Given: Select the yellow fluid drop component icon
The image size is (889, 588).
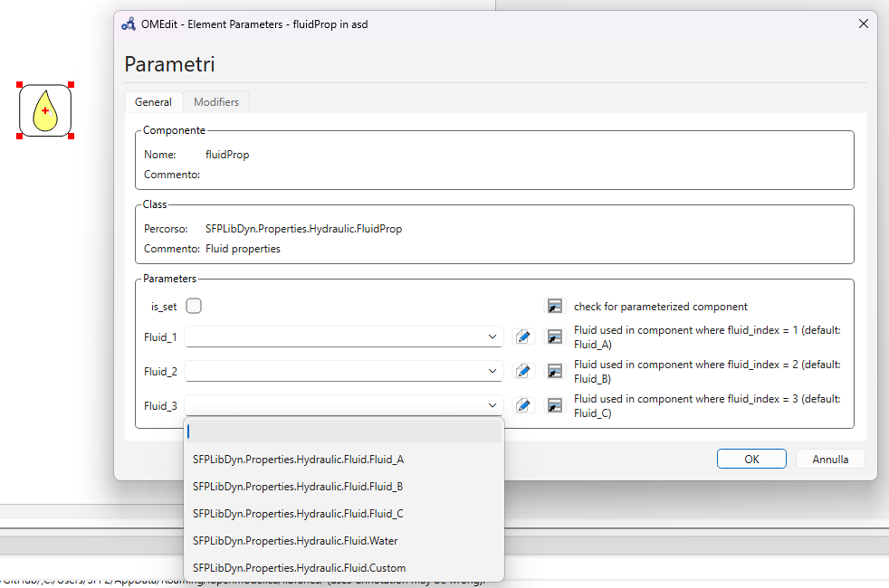Looking at the screenshot, I should pyautogui.click(x=45, y=110).
